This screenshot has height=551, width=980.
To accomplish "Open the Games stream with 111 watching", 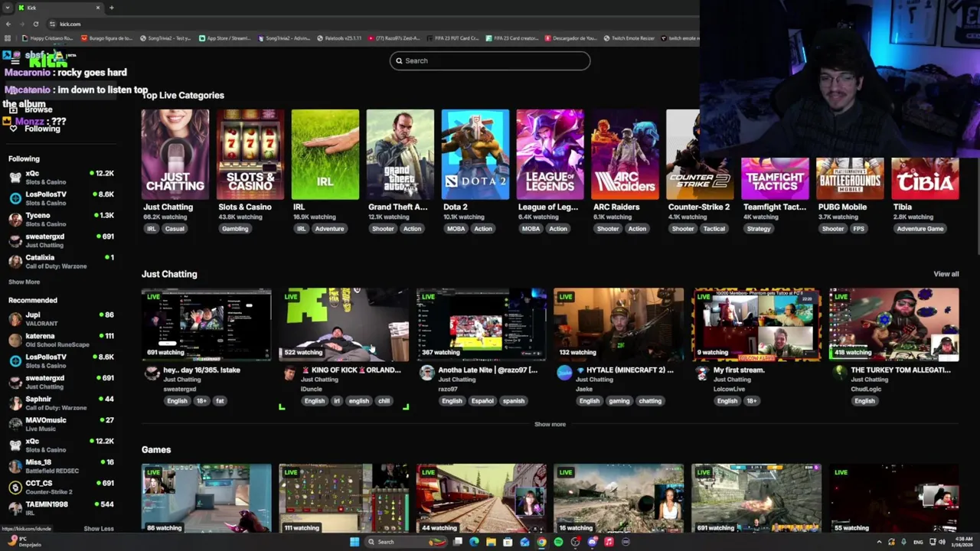I will (344, 498).
